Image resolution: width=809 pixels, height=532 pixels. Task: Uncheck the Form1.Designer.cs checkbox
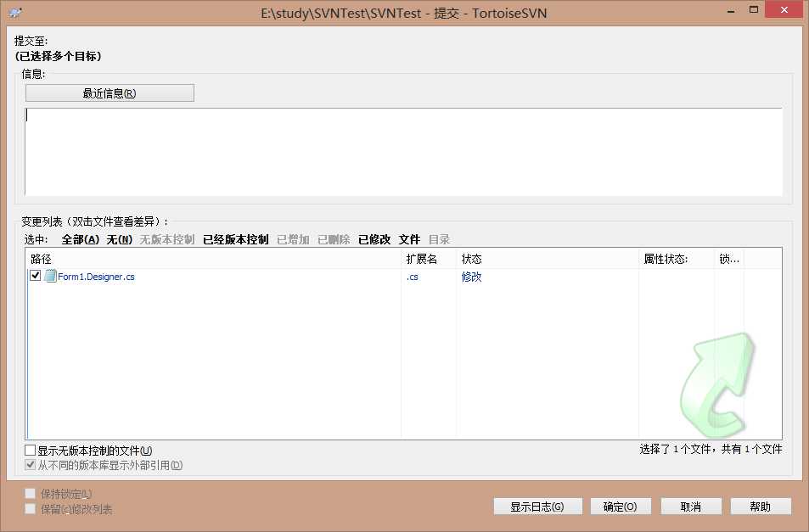[35, 275]
